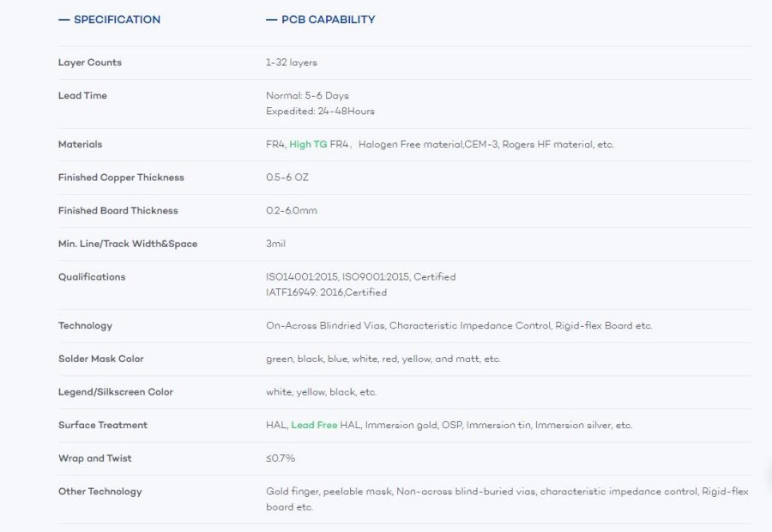Select the Layer Counts row label

click(x=90, y=63)
